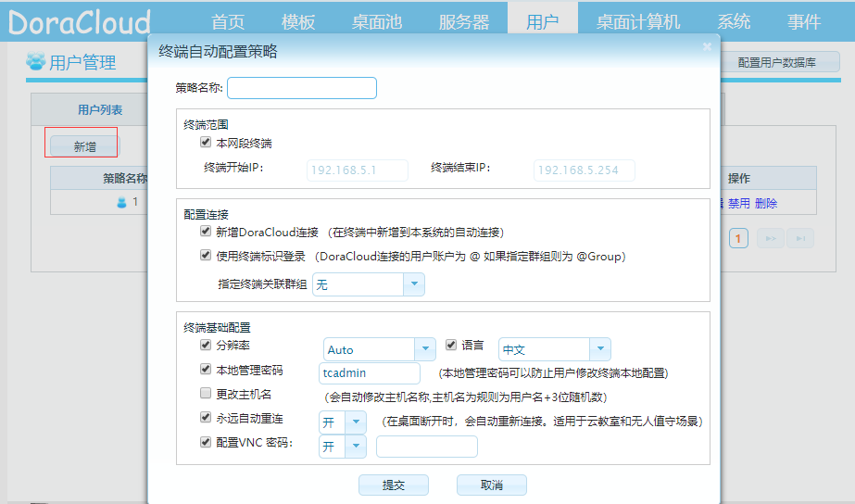Click the DoraCloud logo

[80, 22]
